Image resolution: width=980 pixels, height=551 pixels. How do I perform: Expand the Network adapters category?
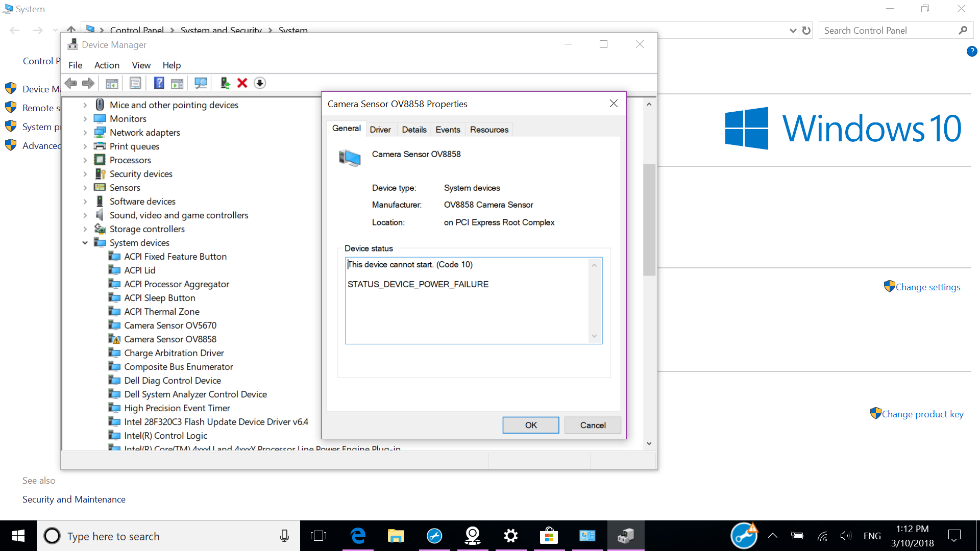tap(85, 133)
